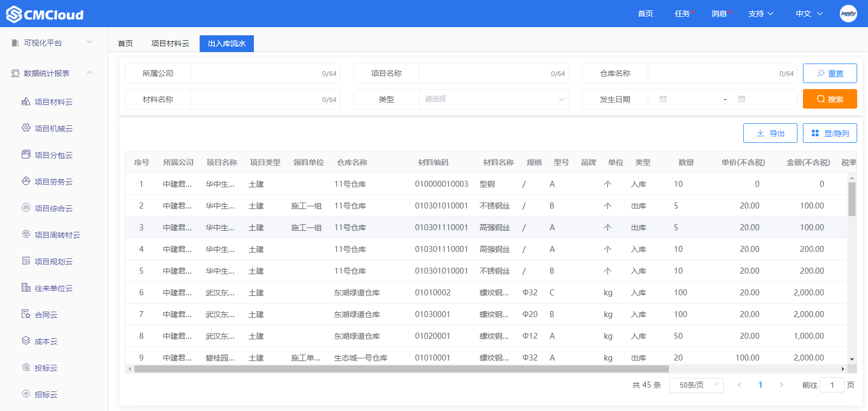The height and width of the screenshot is (411, 868).
Task: Click the scroll-down arrow of table
Action: click(852, 359)
